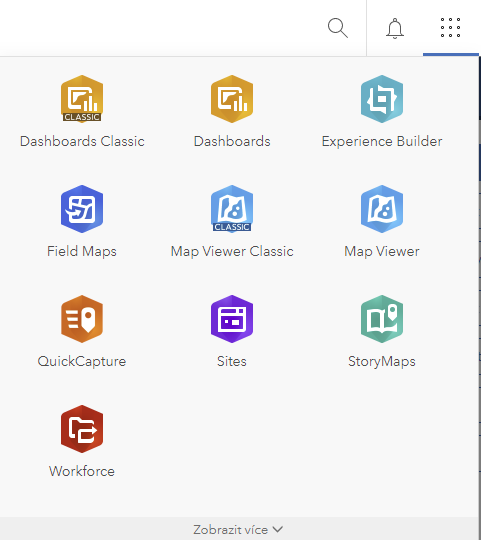Click the Dashboards Classic label

[82, 141]
